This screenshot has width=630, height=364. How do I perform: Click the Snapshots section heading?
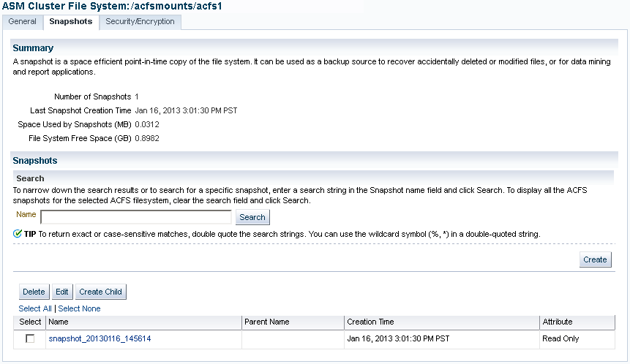coord(35,161)
